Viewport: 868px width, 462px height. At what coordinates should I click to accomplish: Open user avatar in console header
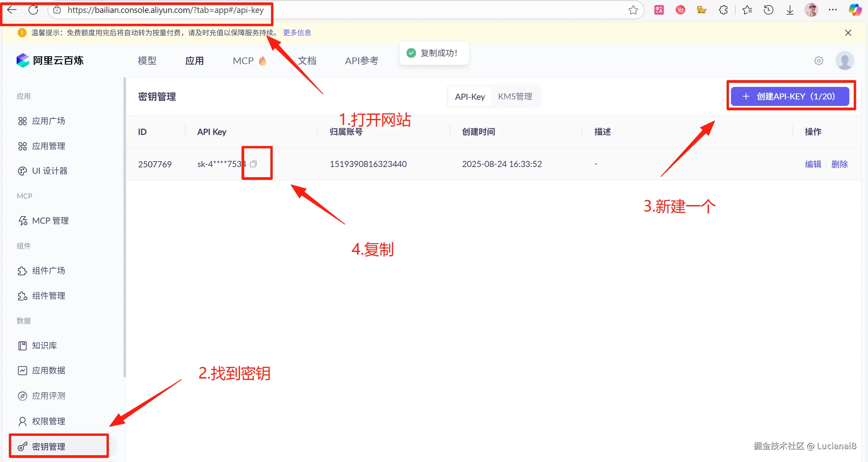click(845, 61)
